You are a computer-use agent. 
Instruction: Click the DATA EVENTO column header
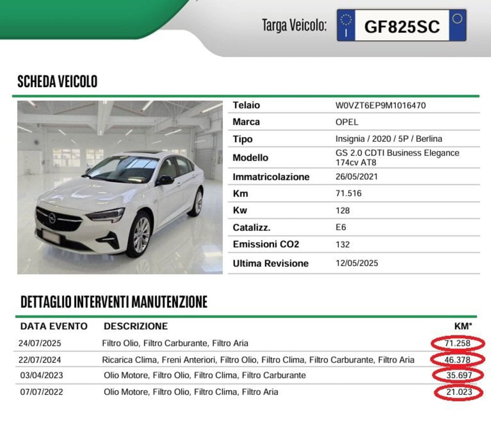[x=54, y=326]
